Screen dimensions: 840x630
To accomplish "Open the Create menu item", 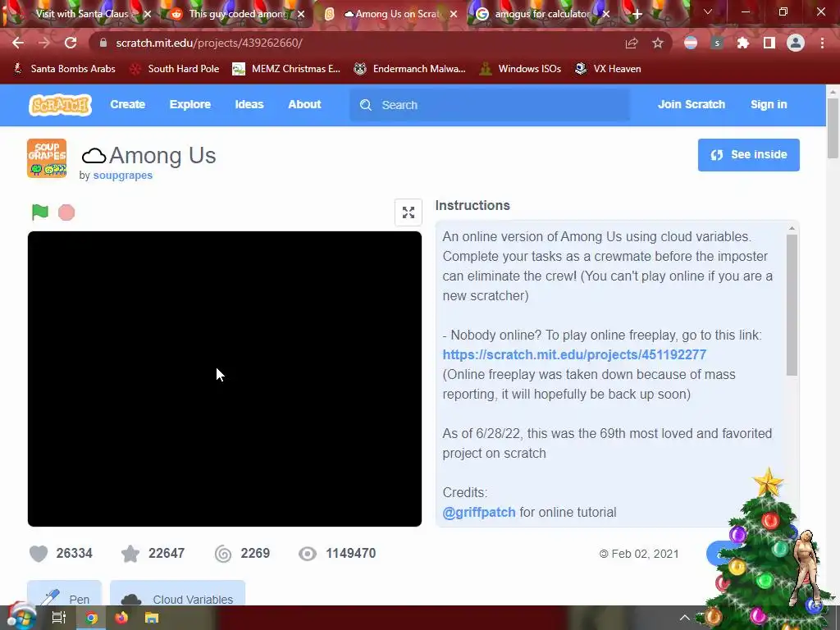I will point(127,104).
